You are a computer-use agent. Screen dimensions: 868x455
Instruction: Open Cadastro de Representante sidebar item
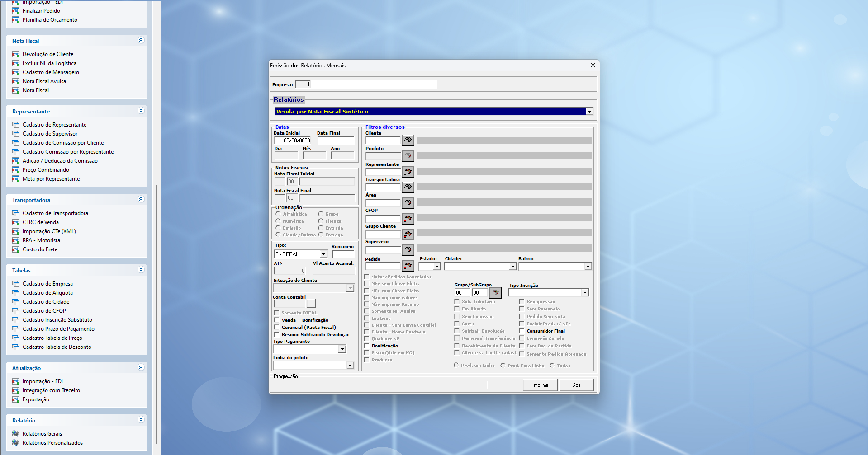click(54, 125)
